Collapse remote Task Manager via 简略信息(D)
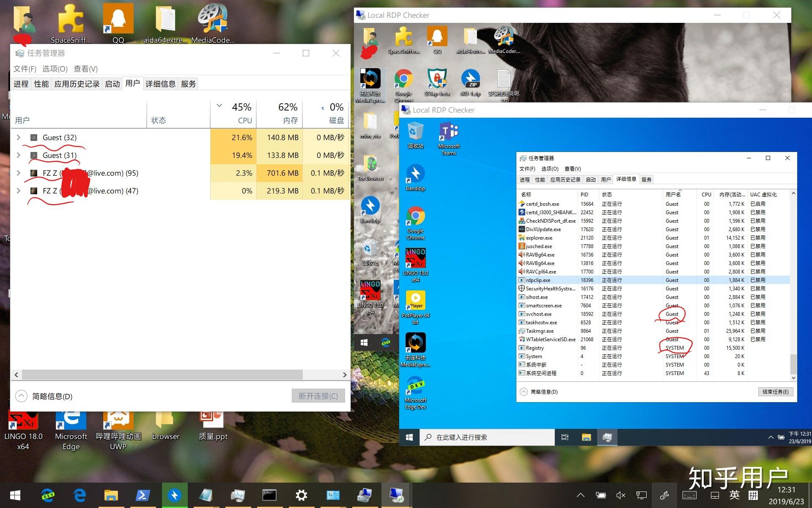Image resolution: width=812 pixels, height=508 pixels. [539, 392]
